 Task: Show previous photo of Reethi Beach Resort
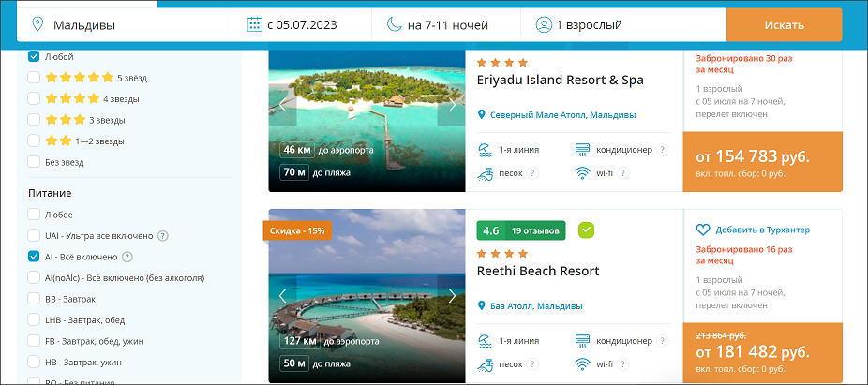[x=282, y=295]
